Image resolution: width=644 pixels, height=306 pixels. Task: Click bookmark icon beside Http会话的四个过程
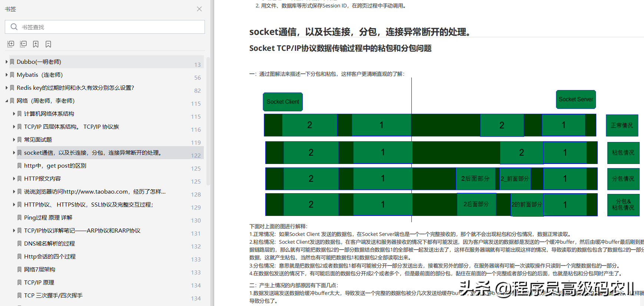coord(20,256)
